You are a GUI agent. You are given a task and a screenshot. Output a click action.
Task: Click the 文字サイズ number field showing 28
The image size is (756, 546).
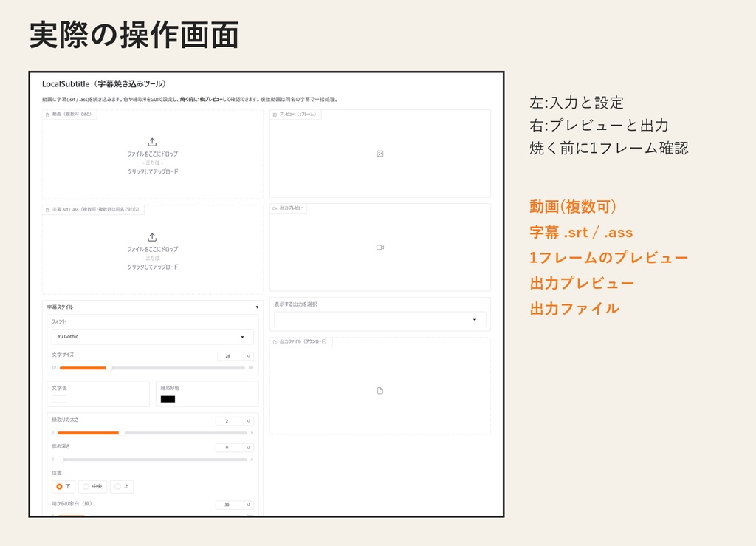pos(231,356)
